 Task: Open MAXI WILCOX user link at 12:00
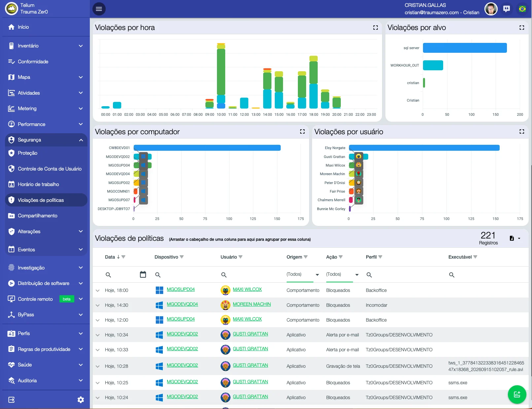pyautogui.click(x=247, y=319)
